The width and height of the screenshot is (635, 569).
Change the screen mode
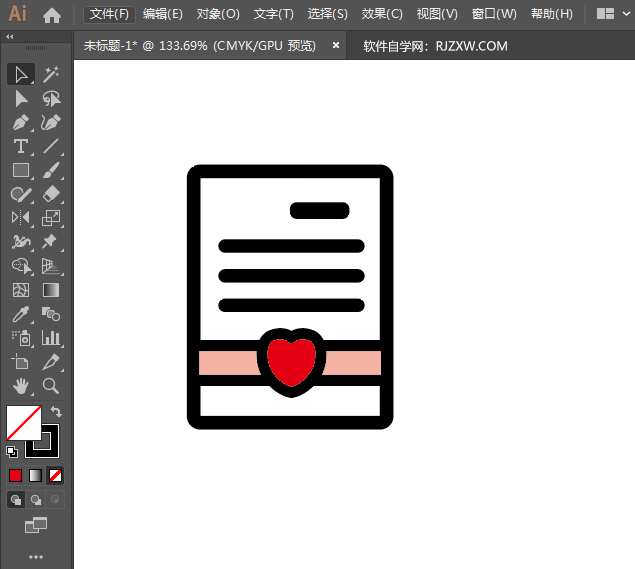pyautogui.click(x=36, y=525)
